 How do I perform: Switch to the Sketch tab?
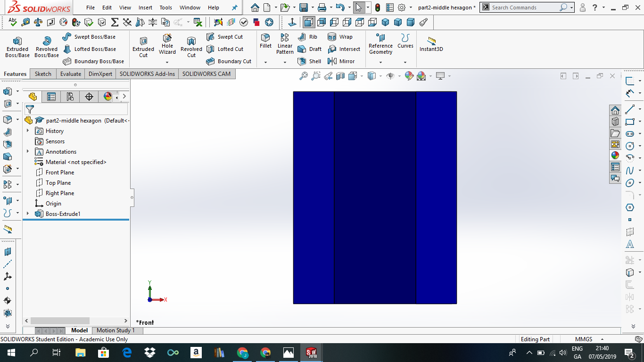pos(42,74)
